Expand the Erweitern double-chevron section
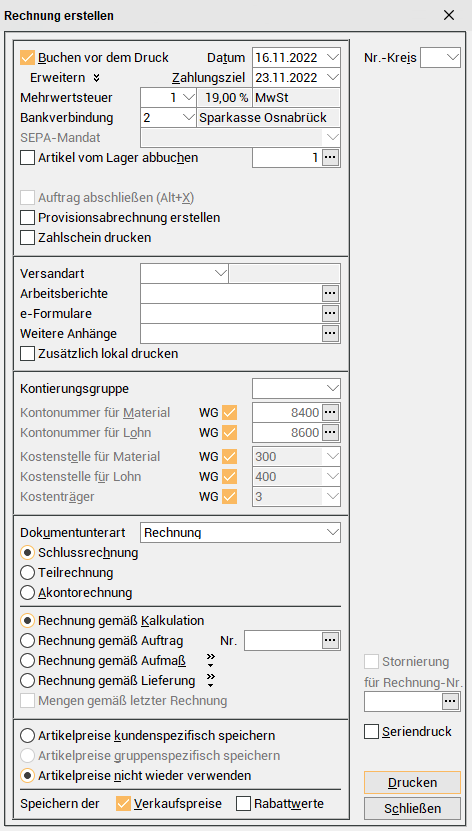 pyautogui.click(x=96, y=78)
